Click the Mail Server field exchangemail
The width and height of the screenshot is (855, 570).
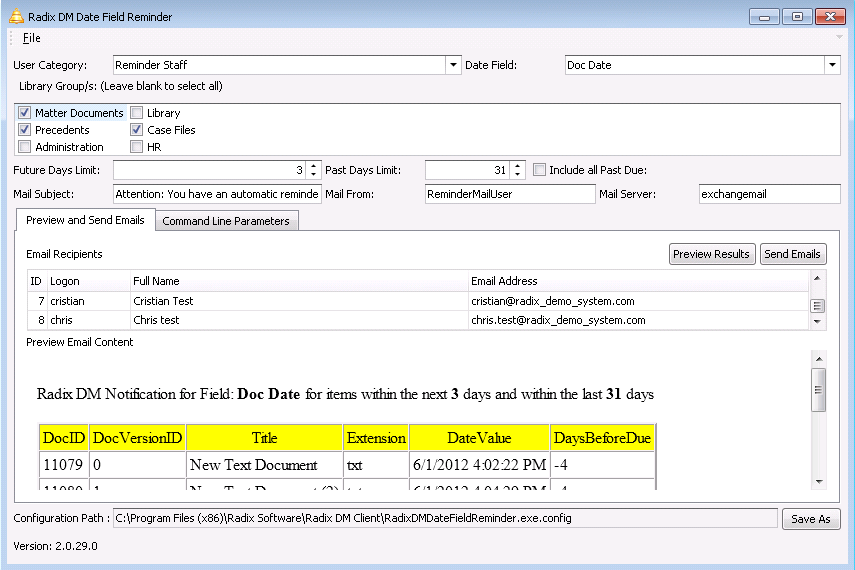point(769,194)
